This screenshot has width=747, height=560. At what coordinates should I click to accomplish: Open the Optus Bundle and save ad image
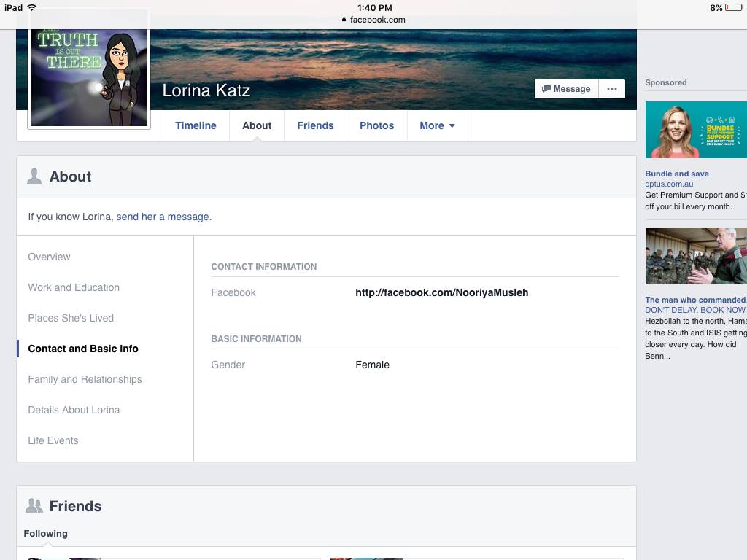(696, 130)
